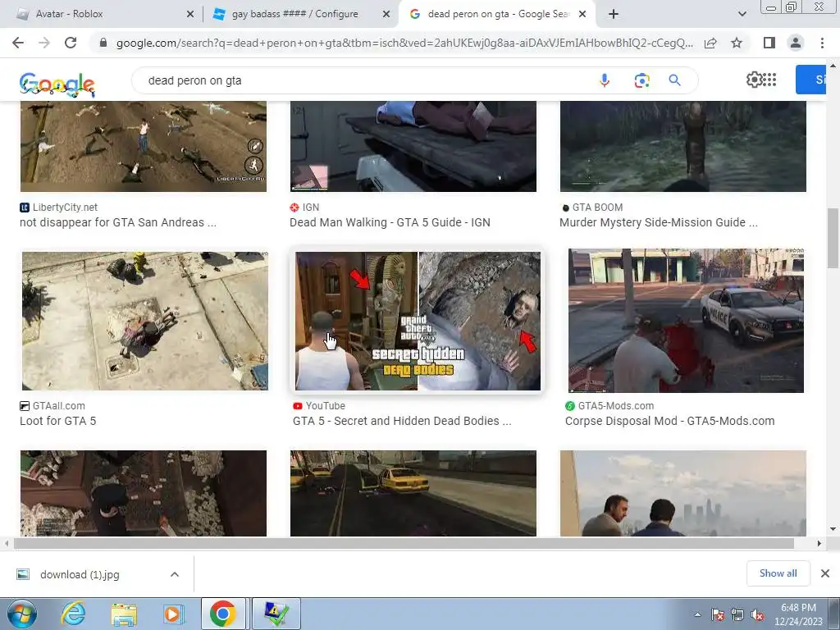Open the Corpse Disposal Mod image
Image resolution: width=840 pixels, height=630 pixels.
pyautogui.click(x=687, y=321)
